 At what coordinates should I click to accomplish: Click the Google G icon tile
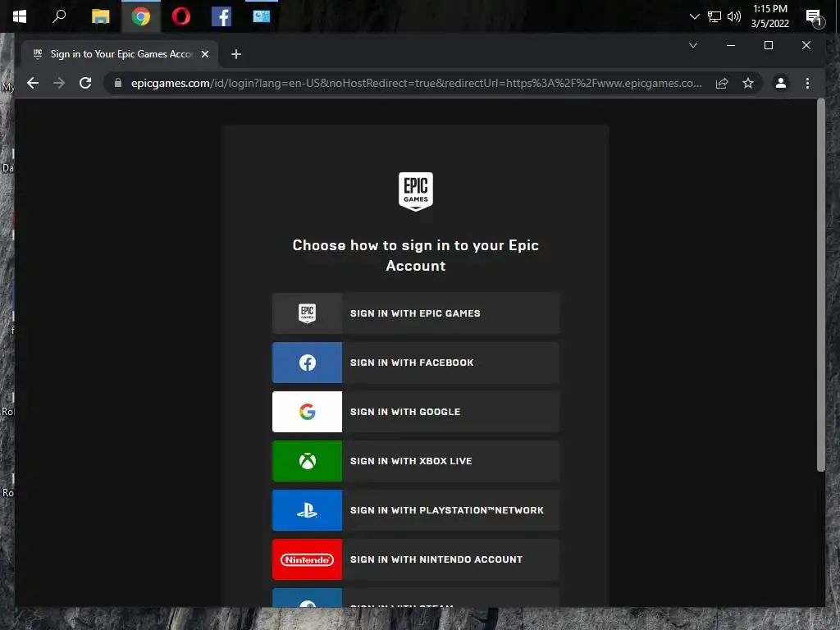tap(307, 412)
